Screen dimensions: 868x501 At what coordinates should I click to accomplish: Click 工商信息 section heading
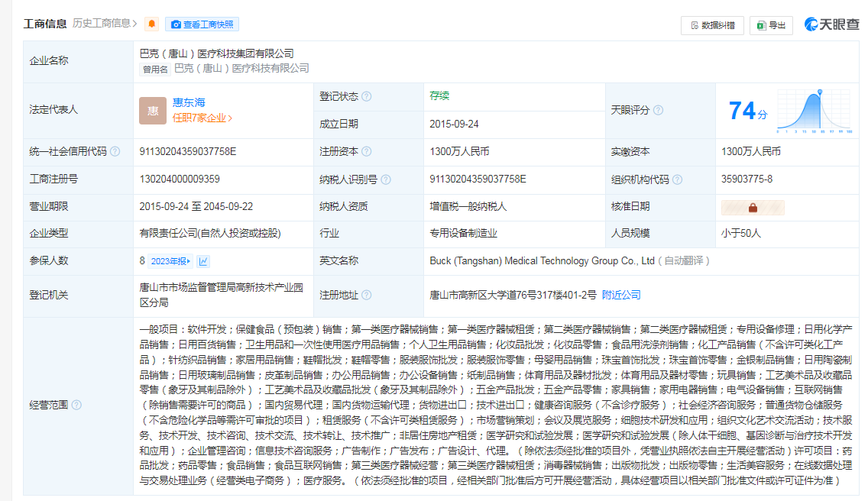tap(45, 24)
